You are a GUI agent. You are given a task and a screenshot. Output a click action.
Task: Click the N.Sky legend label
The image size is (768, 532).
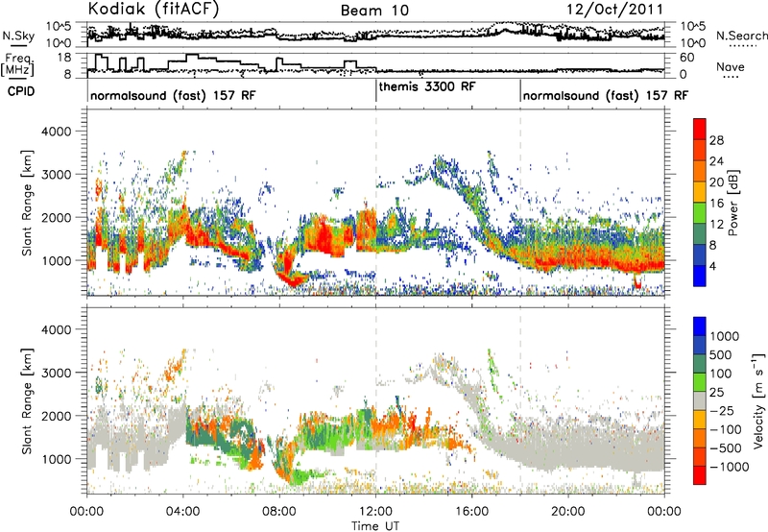[x=18, y=36]
